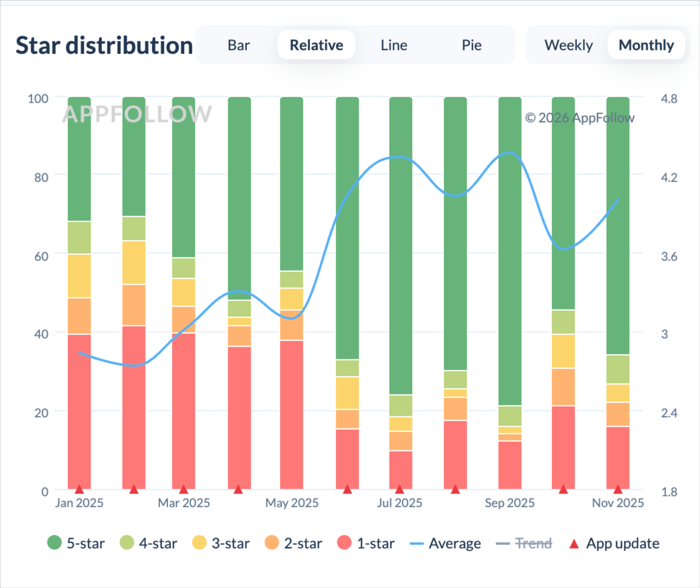The height and width of the screenshot is (588, 700).
Task: Click the green 5-star legend circle
Action: tap(55, 543)
